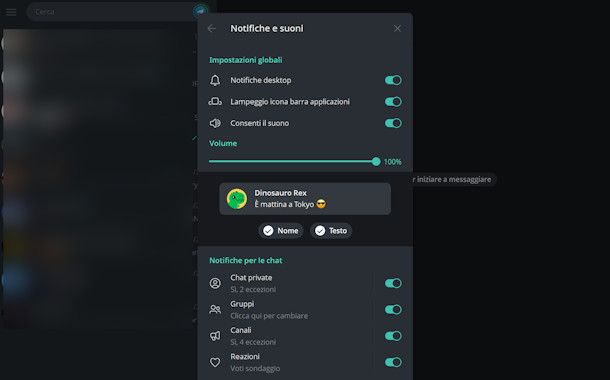Click the 100% volume value
610x380 pixels.
pos(393,162)
